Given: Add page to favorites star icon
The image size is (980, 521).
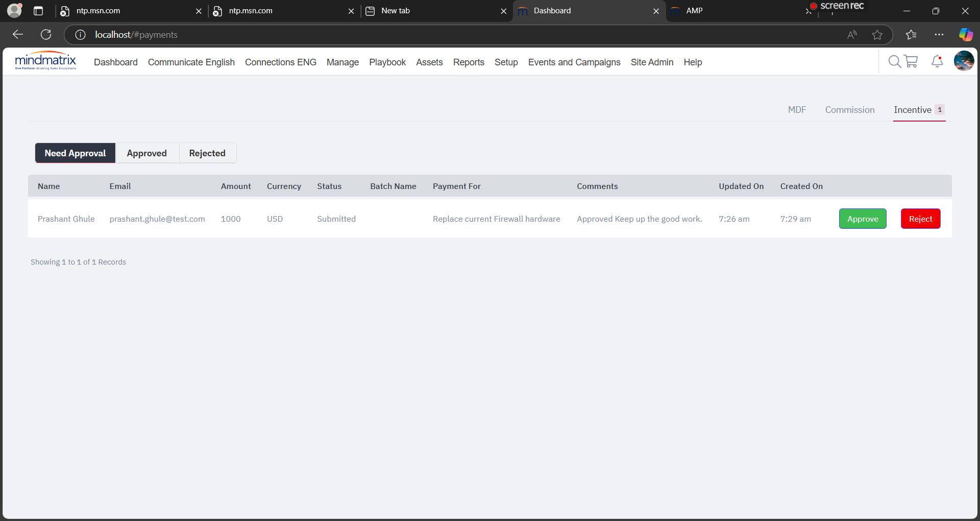Looking at the screenshot, I should pyautogui.click(x=877, y=35).
